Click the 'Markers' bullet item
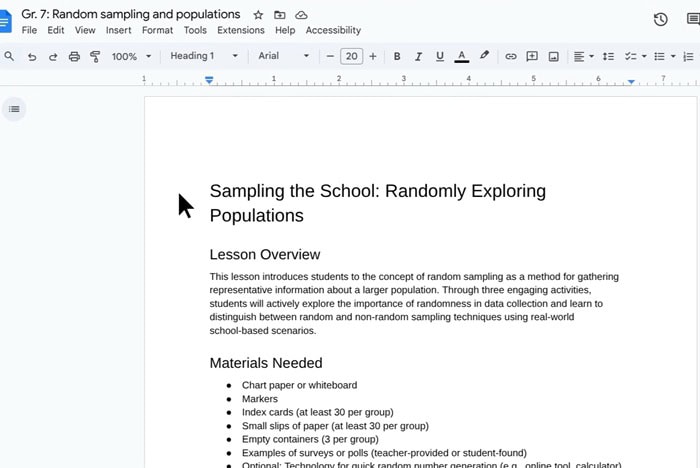The width and height of the screenshot is (700, 468). point(259,399)
